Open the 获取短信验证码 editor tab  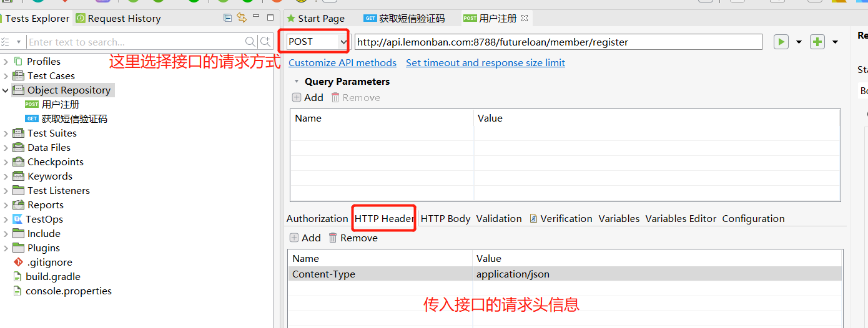(405, 18)
